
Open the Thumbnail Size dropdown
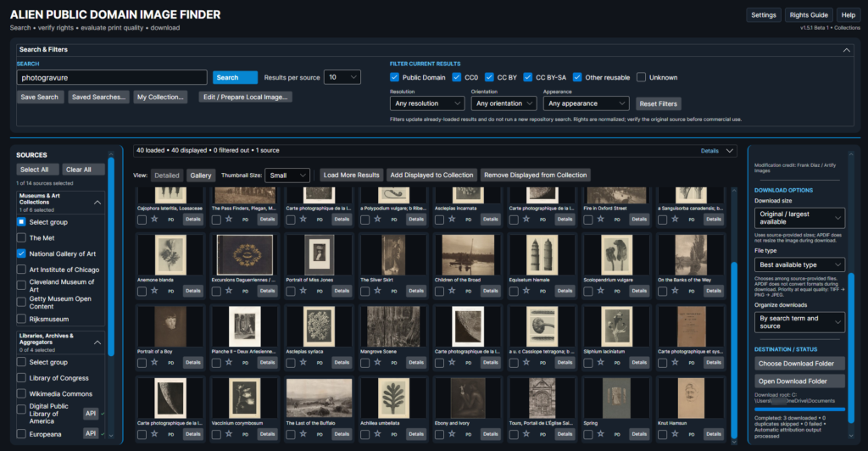(287, 175)
